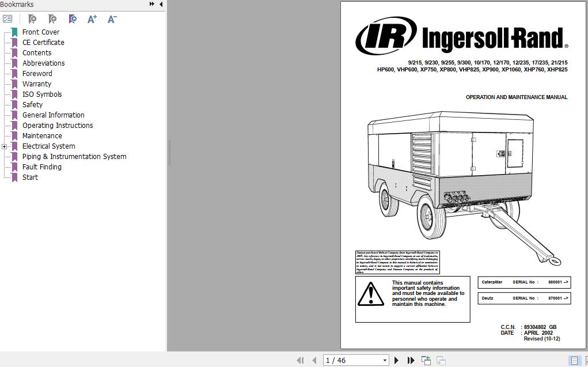Open the General Information bookmark
The height and width of the screenshot is (367, 588).
click(53, 115)
